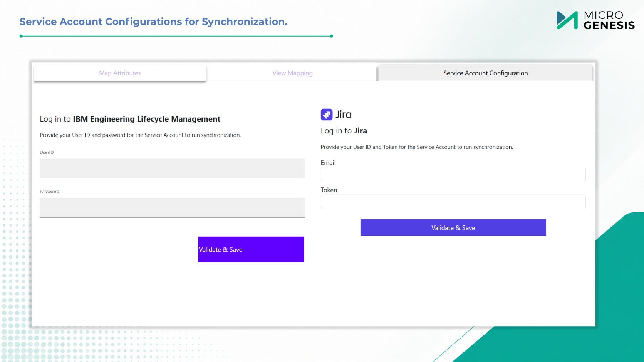644x362 pixels.
Task: Select the Service Account Configuration tab
Action: point(485,73)
